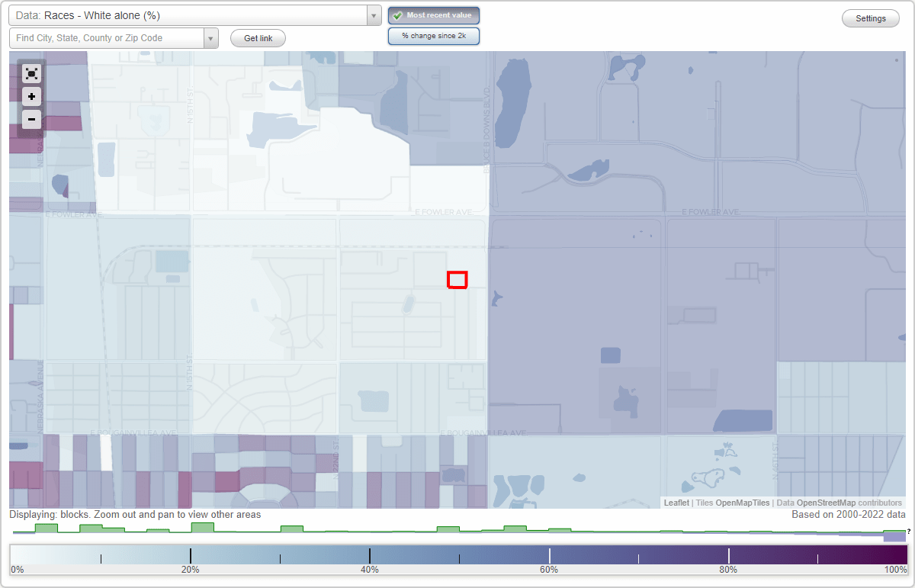
Task: Open the OpenMapTiles attribution link
Action: pyautogui.click(x=742, y=503)
